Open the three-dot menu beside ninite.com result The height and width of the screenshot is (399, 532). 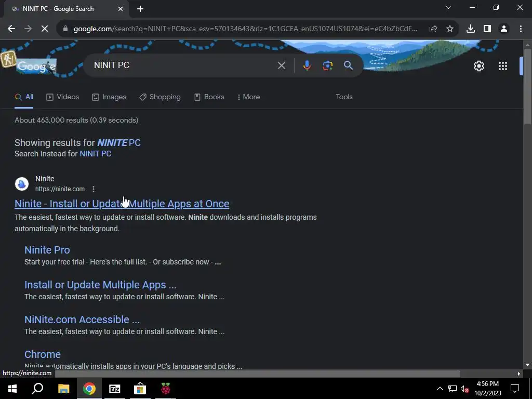coord(94,189)
